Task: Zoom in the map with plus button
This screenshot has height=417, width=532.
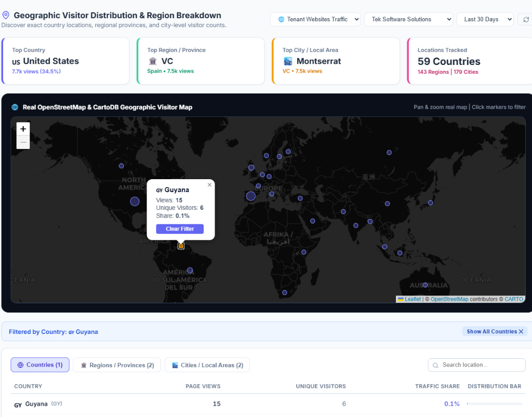Action: [23, 129]
